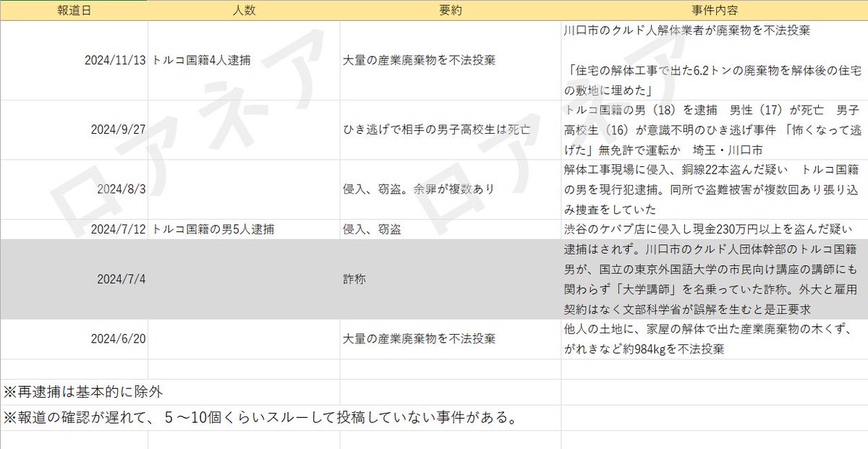Click the detail cell about 渋谷のケバブ店
This screenshot has height=449, width=868.
(714, 229)
